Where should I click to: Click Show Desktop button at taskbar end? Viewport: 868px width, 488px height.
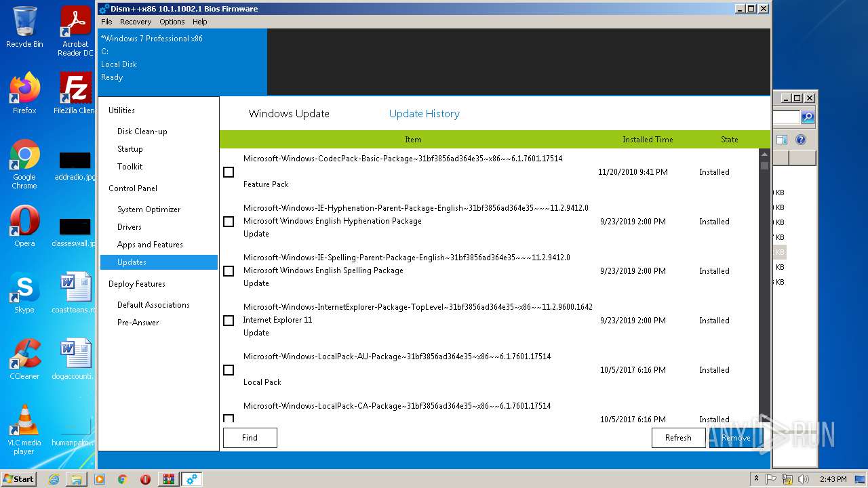point(860,479)
